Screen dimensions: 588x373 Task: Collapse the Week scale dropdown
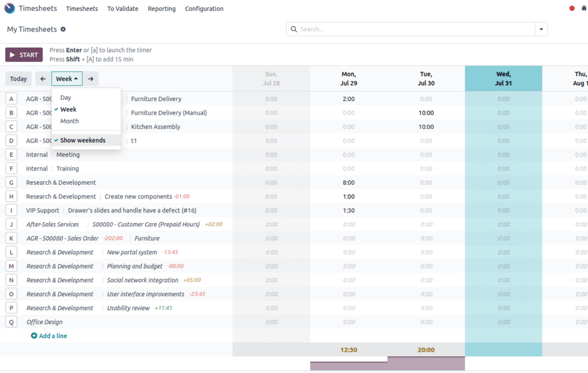tap(67, 79)
